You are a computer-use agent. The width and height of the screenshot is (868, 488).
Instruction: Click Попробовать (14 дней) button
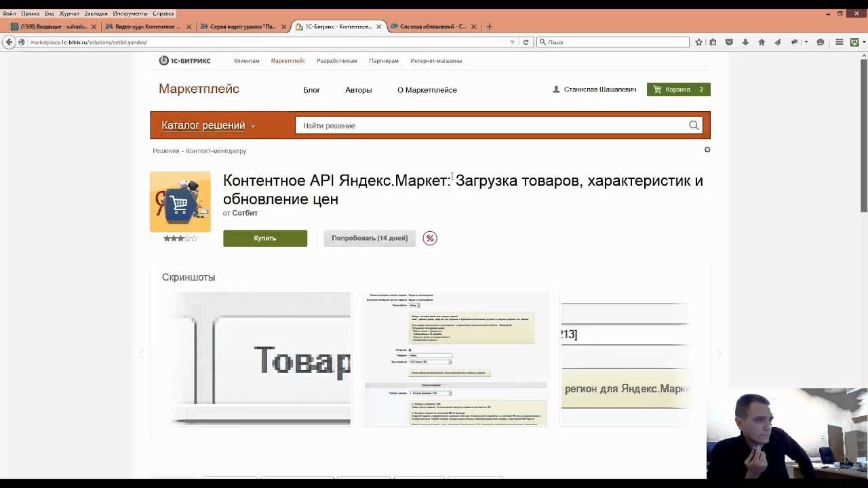pos(370,238)
